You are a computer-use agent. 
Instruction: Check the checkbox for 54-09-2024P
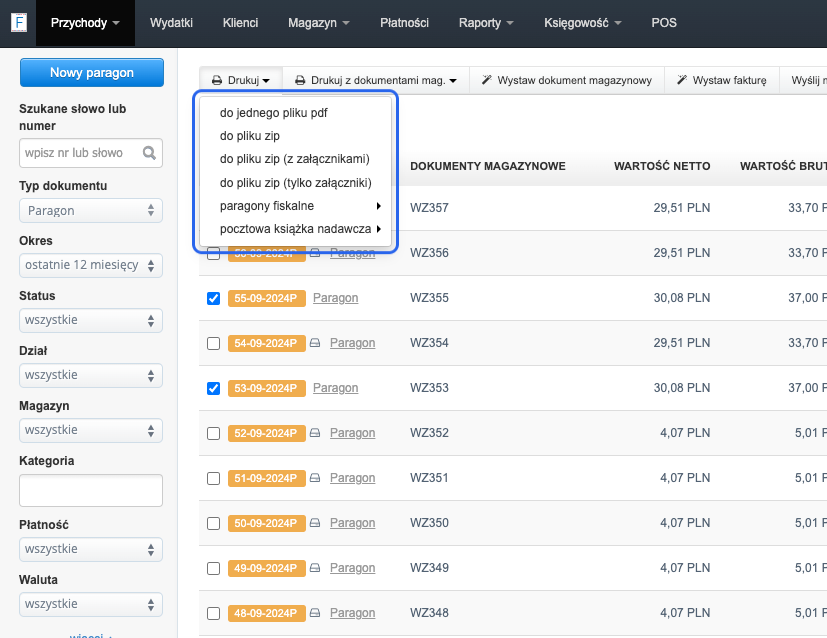[213, 344]
